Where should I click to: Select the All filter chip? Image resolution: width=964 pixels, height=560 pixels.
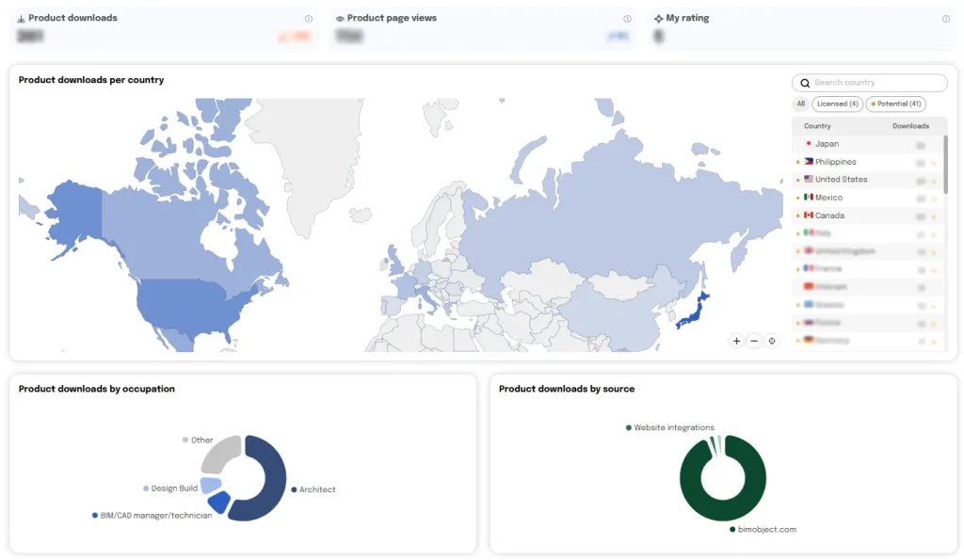tap(801, 104)
